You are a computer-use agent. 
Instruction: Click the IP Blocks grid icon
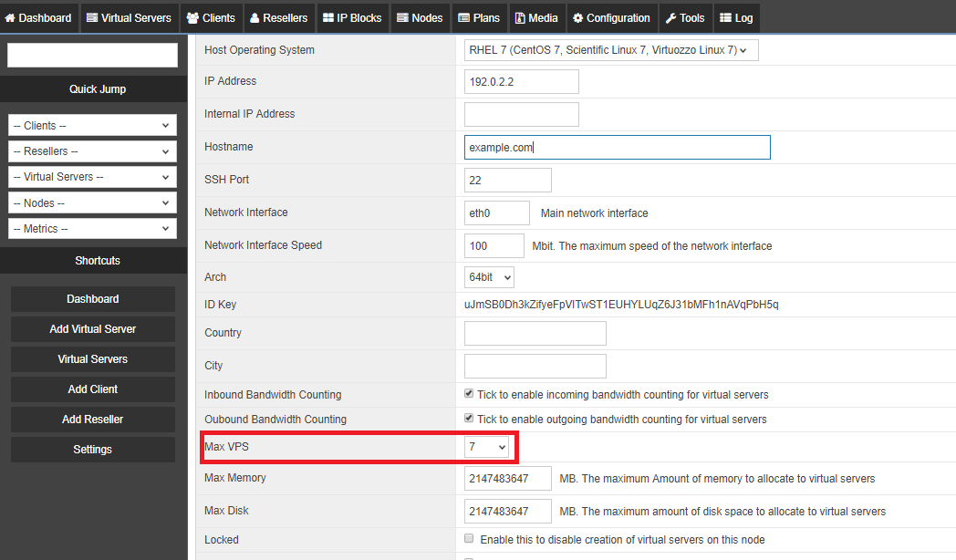[x=328, y=18]
